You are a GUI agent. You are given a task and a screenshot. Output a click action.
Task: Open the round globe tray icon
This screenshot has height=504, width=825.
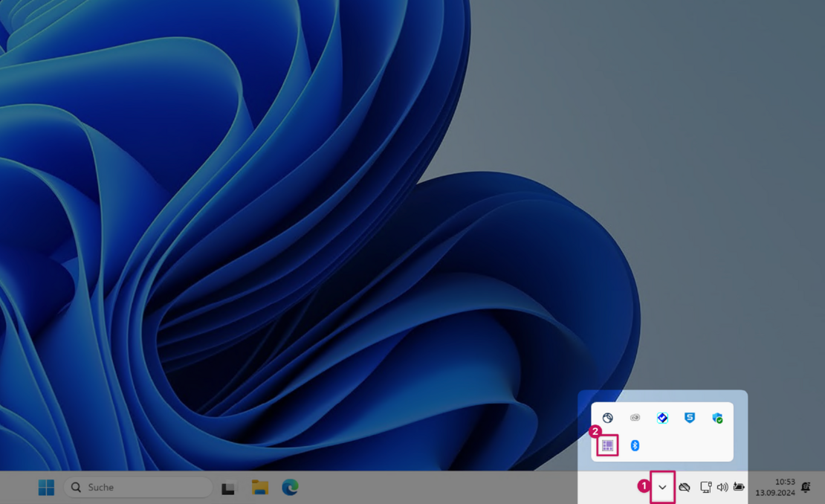(x=607, y=418)
